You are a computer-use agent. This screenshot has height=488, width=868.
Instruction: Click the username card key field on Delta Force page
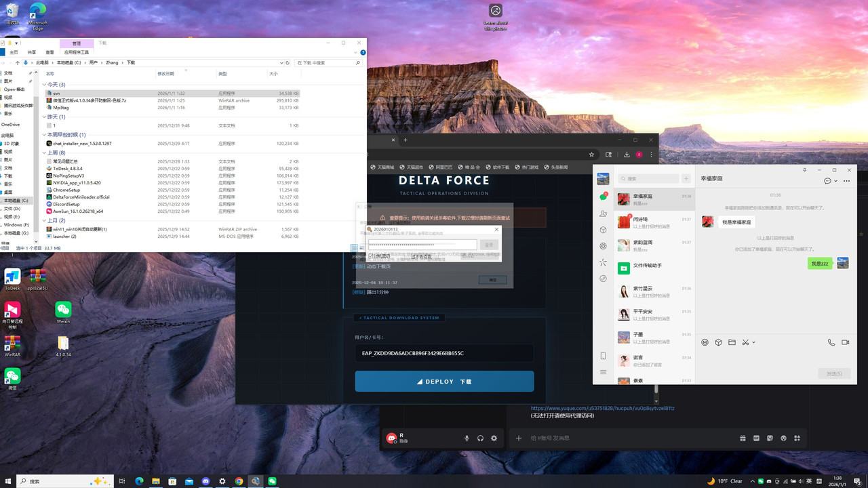coord(444,353)
